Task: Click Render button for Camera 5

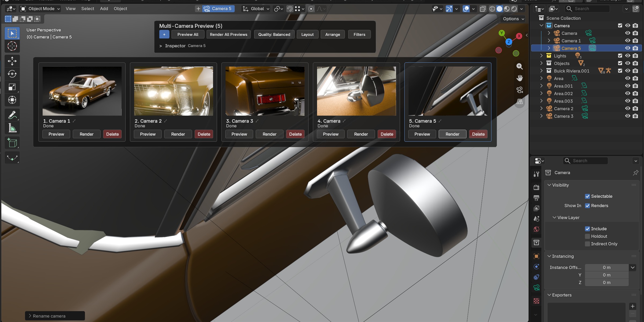Action: point(452,134)
